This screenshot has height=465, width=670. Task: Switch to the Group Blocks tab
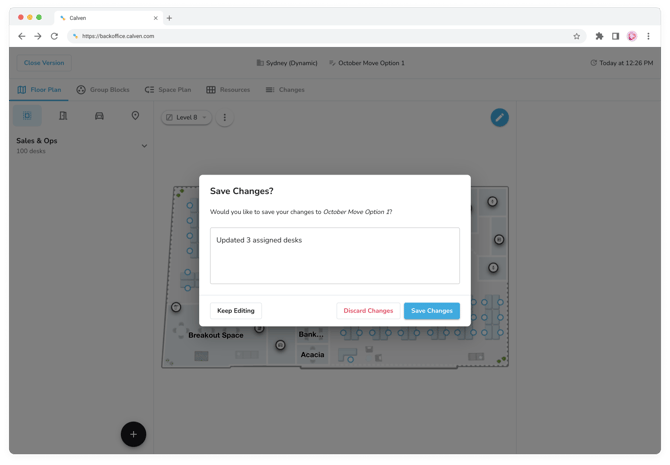coord(103,90)
